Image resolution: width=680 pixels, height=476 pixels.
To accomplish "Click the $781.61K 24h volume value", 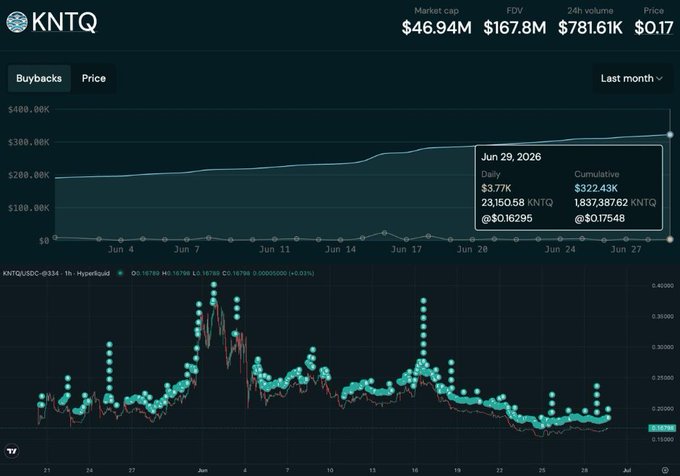I will (x=590, y=28).
